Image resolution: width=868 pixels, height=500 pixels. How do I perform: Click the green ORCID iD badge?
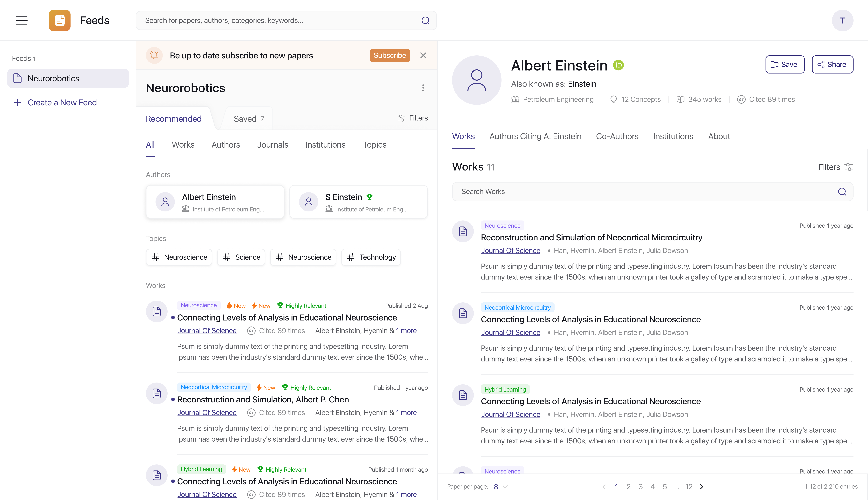coord(619,65)
